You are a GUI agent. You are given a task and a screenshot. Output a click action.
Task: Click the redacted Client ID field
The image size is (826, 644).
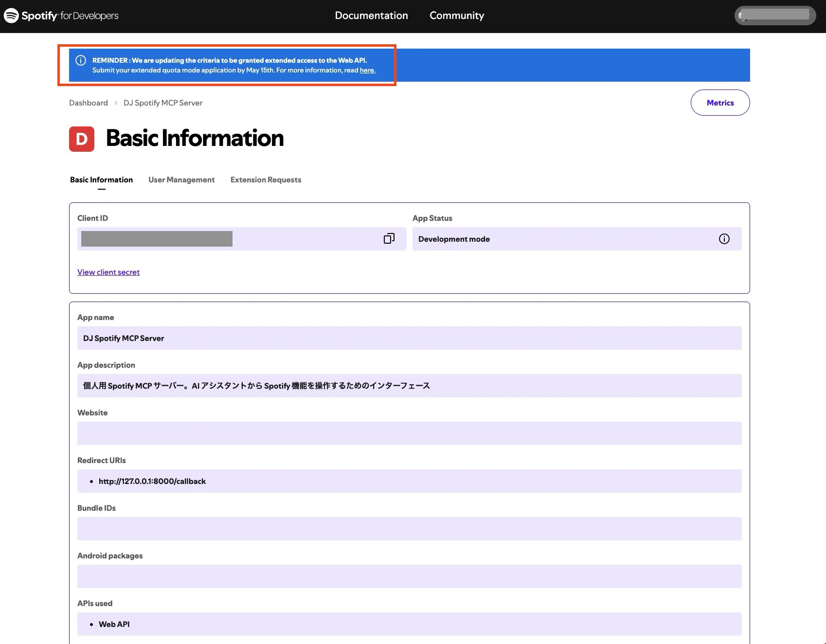click(x=242, y=239)
